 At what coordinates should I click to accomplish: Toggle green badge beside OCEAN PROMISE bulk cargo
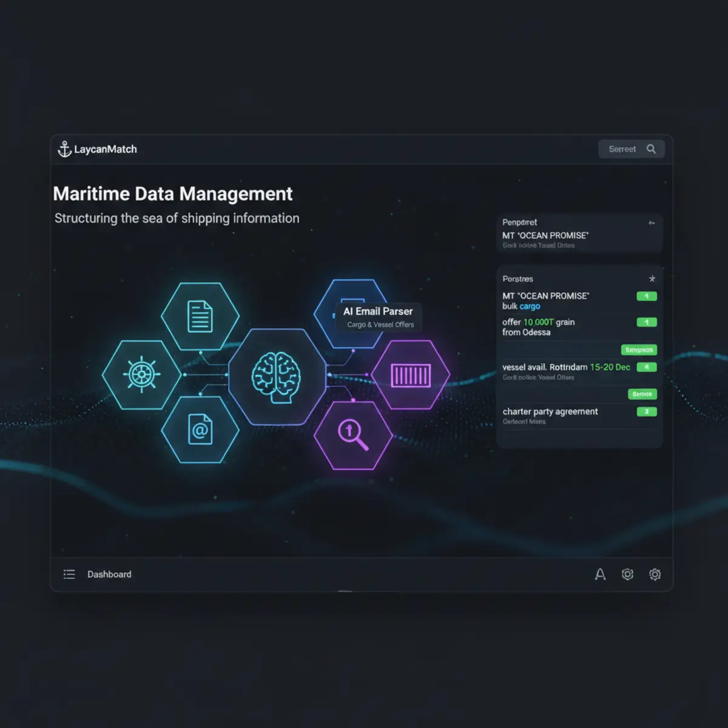click(647, 297)
